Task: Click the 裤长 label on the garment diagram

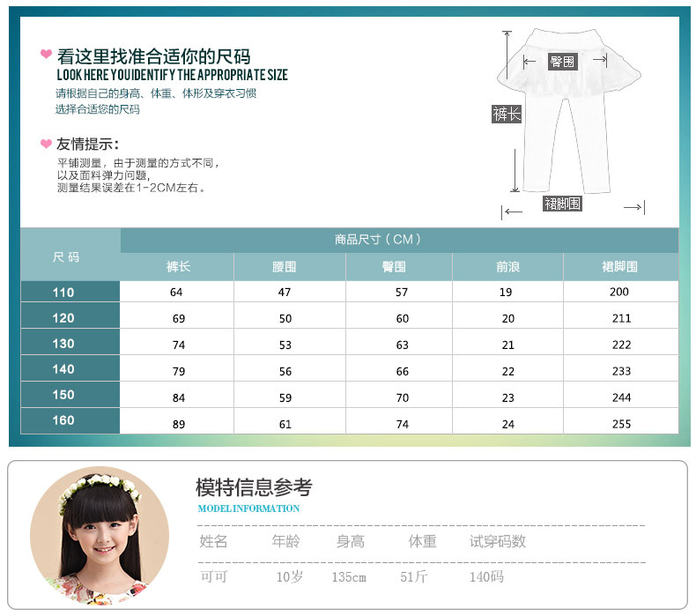Action: click(507, 115)
